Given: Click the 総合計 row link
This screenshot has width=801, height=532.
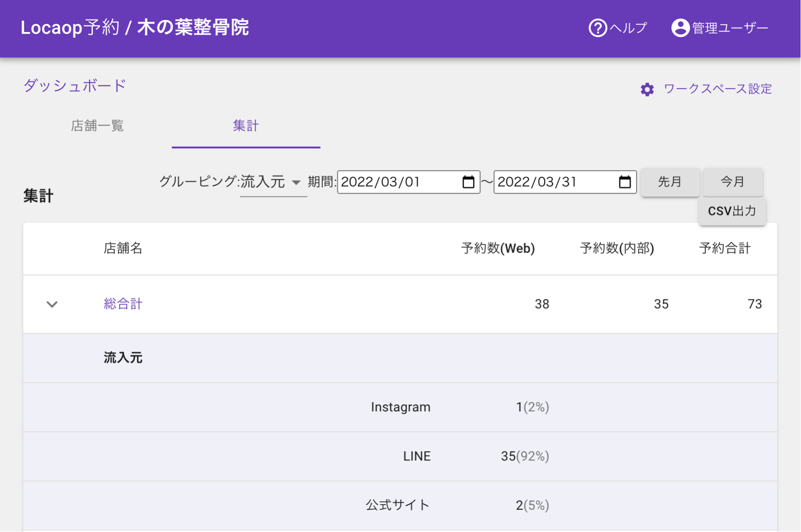Looking at the screenshot, I should tap(123, 304).
